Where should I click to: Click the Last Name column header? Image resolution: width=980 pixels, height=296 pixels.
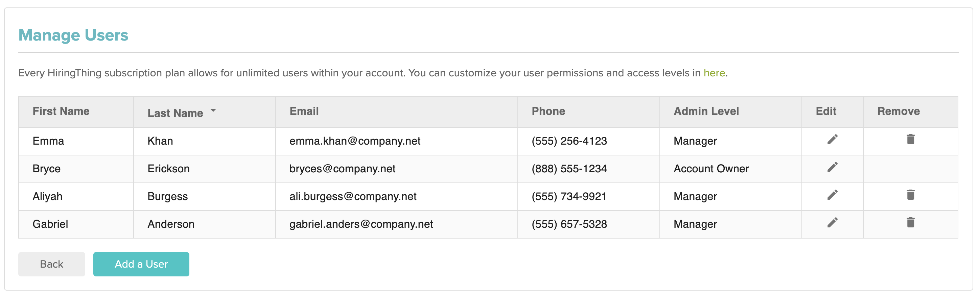point(176,113)
